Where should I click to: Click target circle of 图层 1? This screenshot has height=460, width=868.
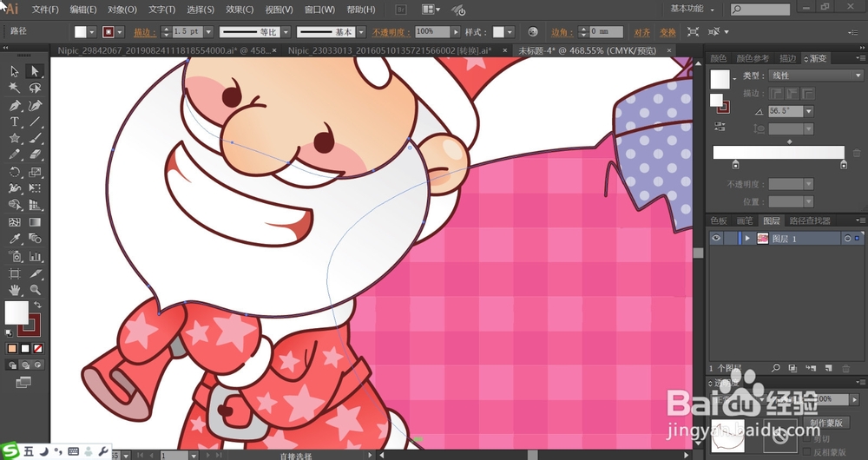pos(847,239)
